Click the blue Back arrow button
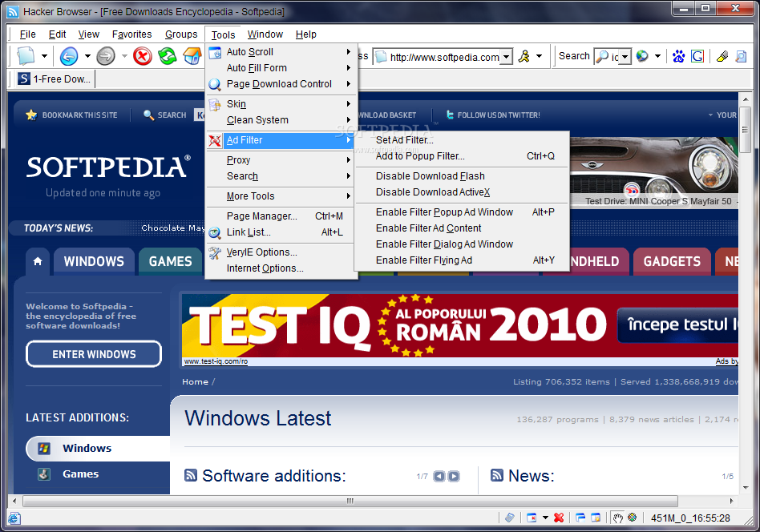The image size is (760, 532). [x=69, y=56]
